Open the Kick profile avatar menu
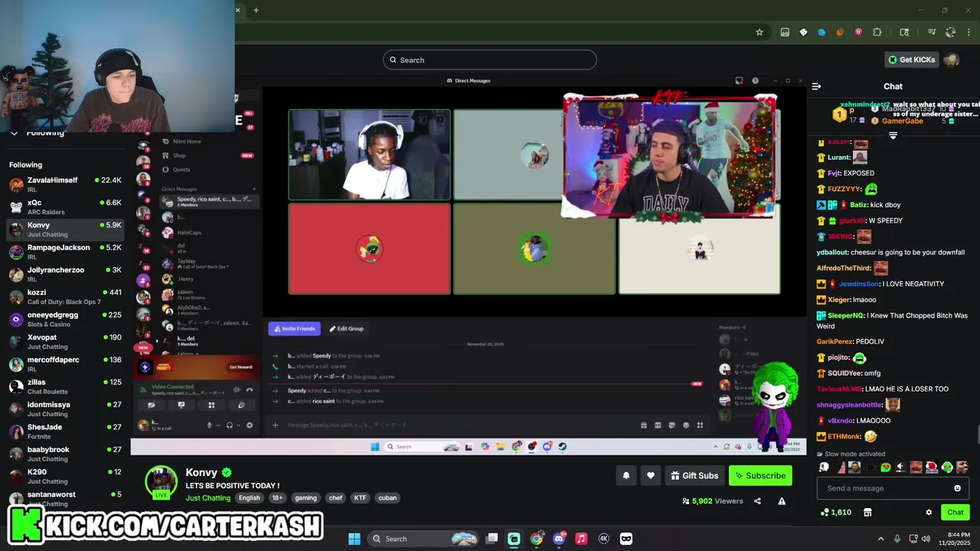This screenshot has height=551, width=980. [x=951, y=60]
